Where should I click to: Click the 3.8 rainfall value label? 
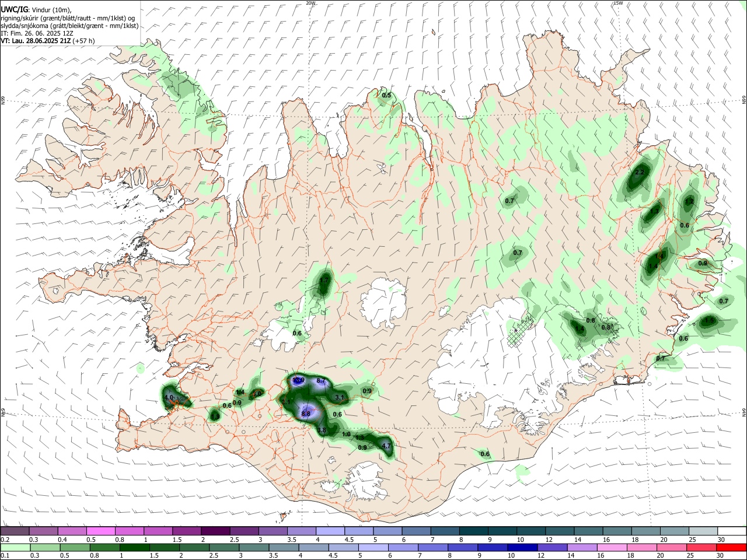pyautogui.click(x=321, y=430)
